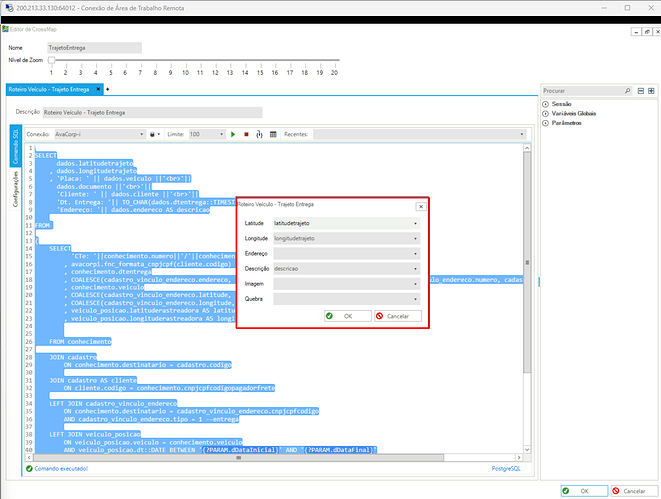661x499 pixels.
Task: Open the Imagem dropdown in dialog
Action: pyautogui.click(x=414, y=283)
